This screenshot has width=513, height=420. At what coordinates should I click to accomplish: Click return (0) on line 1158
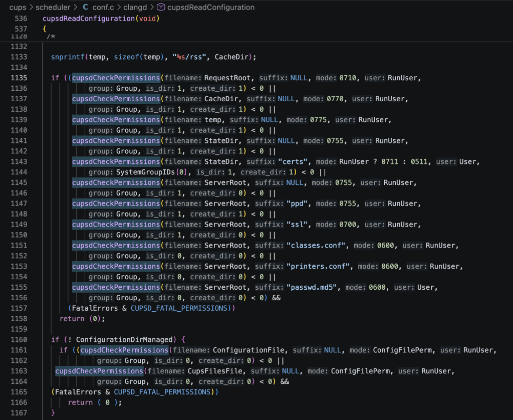(82, 319)
